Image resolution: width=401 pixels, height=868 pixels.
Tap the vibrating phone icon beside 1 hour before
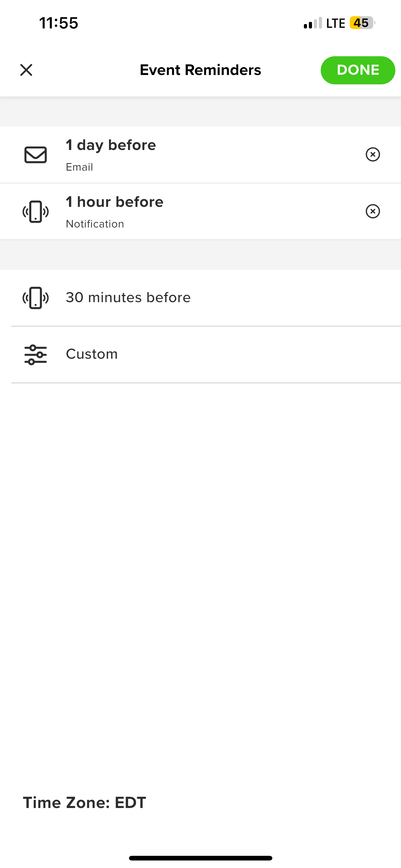click(36, 212)
